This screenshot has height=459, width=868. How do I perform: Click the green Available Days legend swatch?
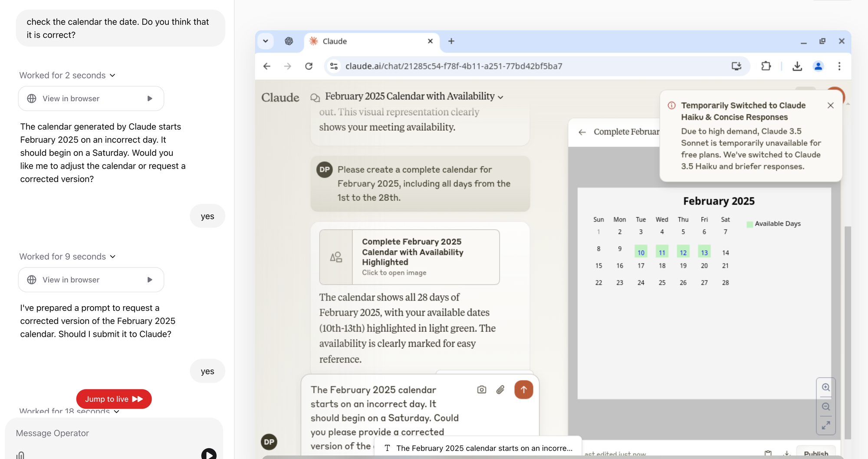[x=750, y=224]
